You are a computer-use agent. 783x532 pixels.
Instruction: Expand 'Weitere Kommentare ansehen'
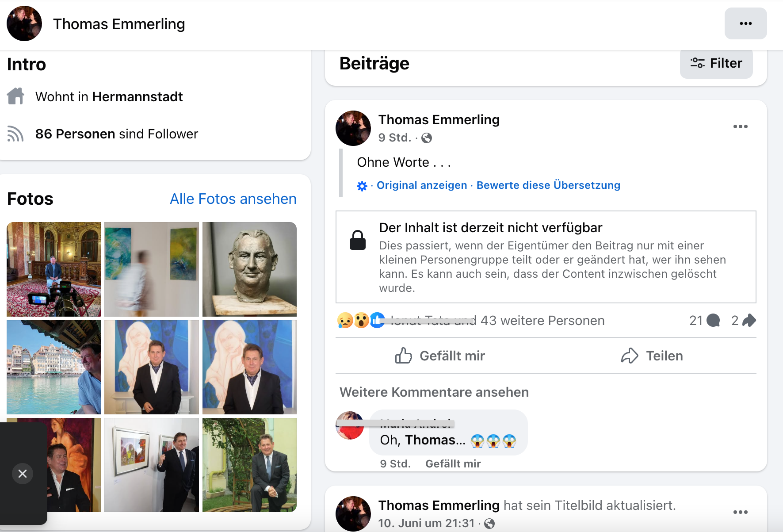(434, 392)
